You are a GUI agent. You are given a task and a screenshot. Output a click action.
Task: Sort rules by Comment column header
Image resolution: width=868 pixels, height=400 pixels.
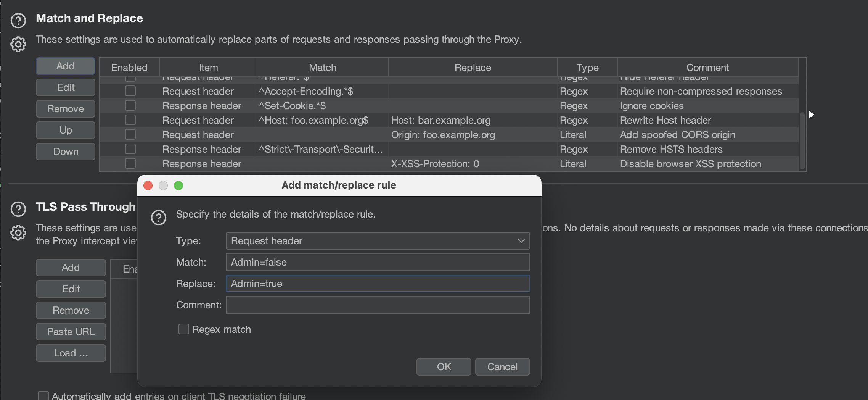pos(707,68)
